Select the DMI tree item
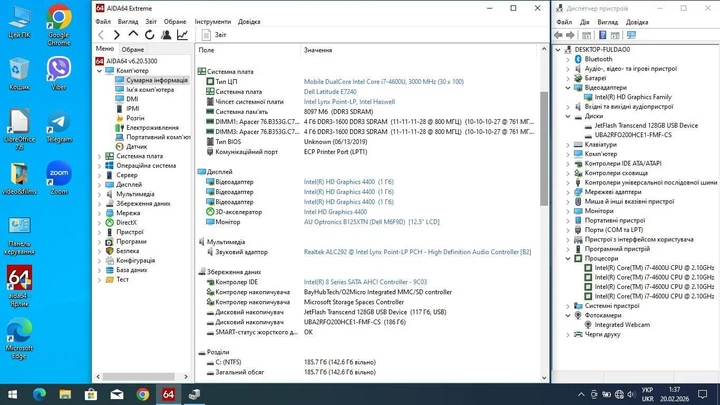Viewport: 720px width, 405px height. [x=132, y=99]
